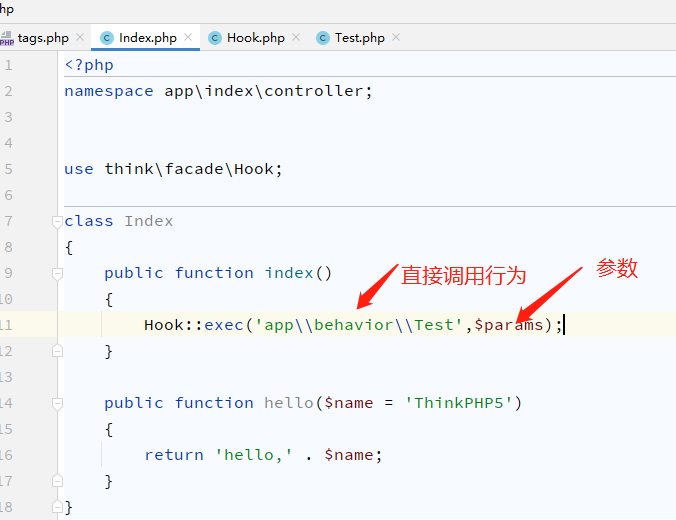Click the class icon on Test.php tab

click(322, 38)
